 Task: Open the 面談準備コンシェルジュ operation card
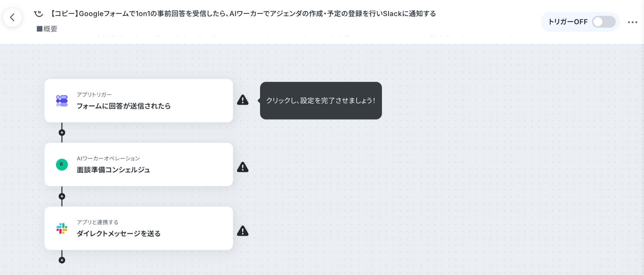click(139, 164)
